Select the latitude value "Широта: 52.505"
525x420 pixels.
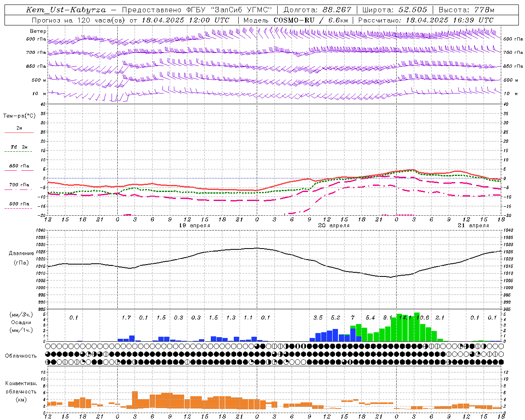pyautogui.click(x=395, y=10)
